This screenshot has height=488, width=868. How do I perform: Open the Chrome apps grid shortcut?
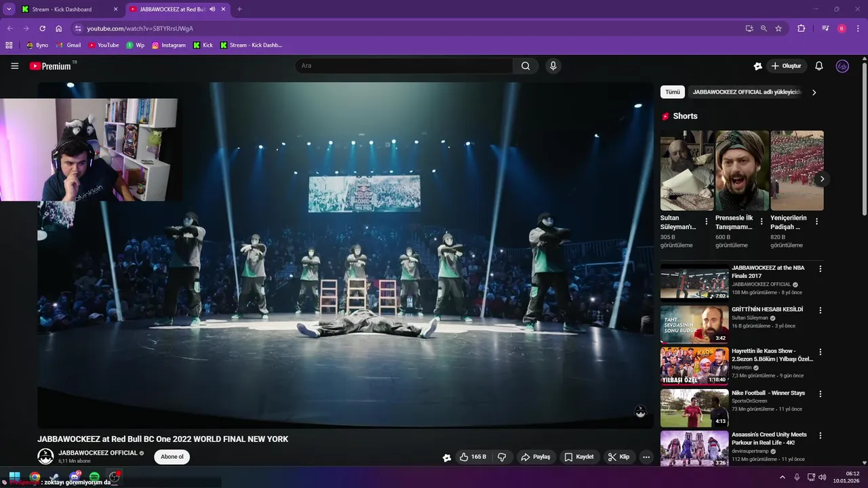coord(9,45)
